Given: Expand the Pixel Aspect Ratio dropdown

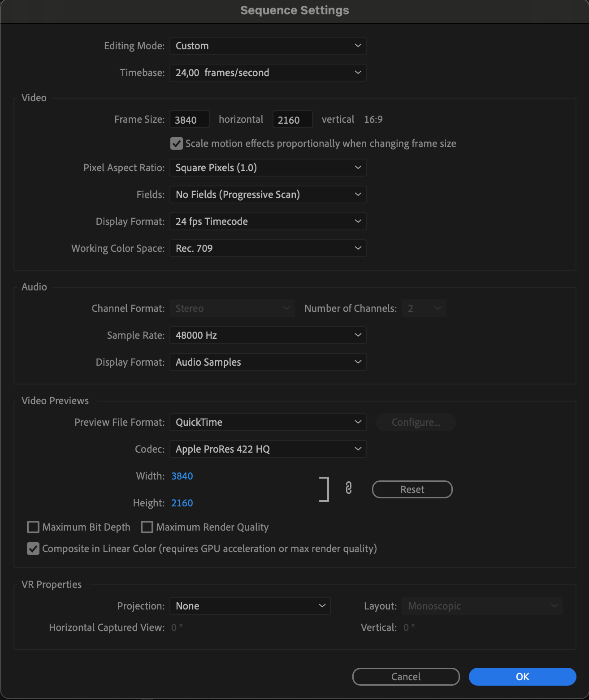Looking at the screenshot, I should (268, 168).
